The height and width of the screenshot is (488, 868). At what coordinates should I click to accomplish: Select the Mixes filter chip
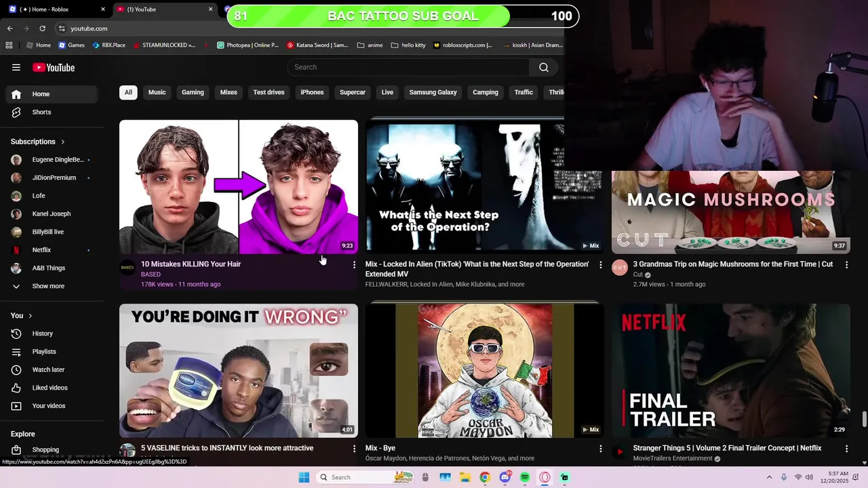tap(229, 92)
